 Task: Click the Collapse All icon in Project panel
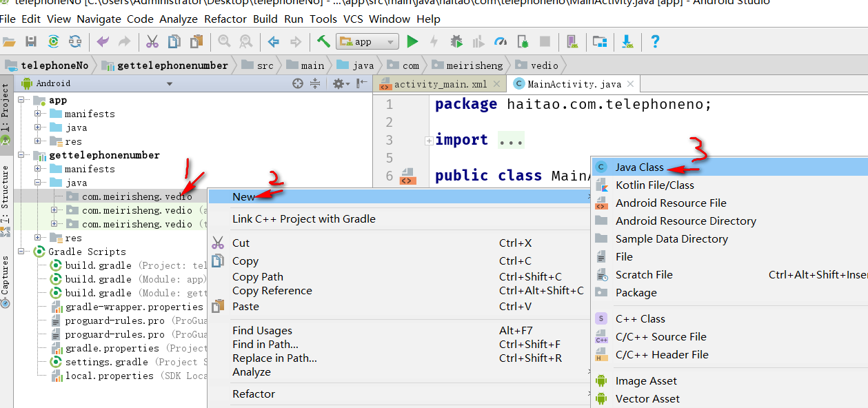click(315, 83)
